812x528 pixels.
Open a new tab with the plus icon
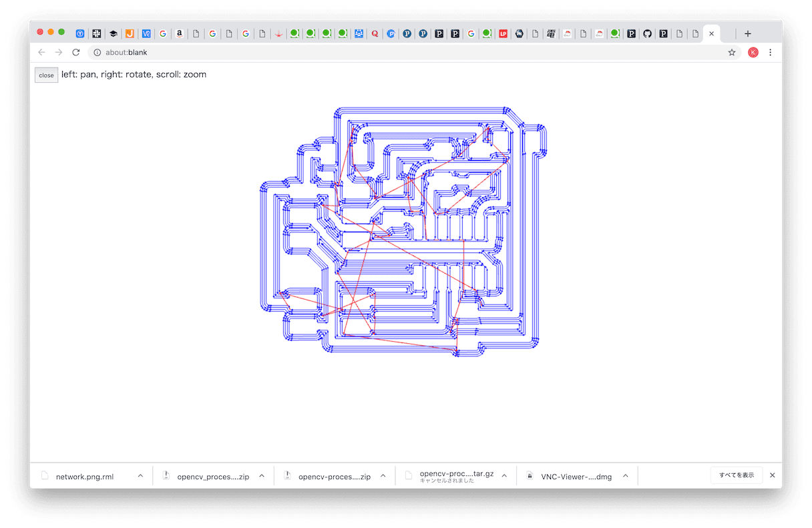coord(748,33)
